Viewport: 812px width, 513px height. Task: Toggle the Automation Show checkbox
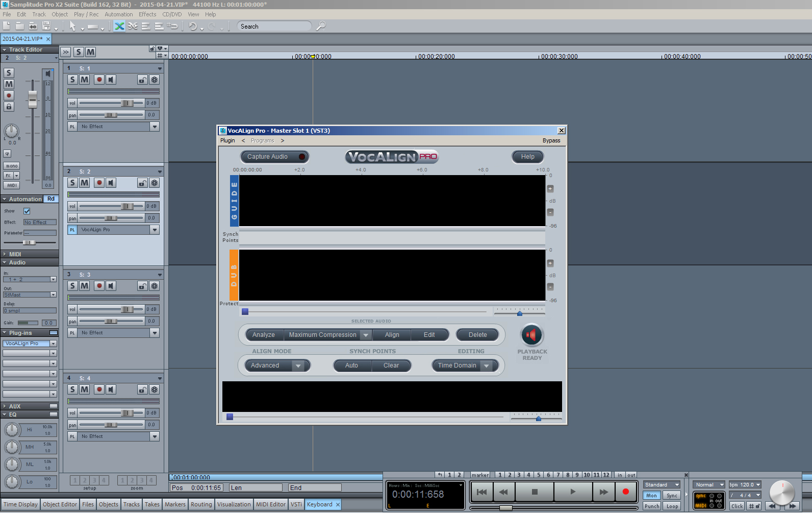27,211
